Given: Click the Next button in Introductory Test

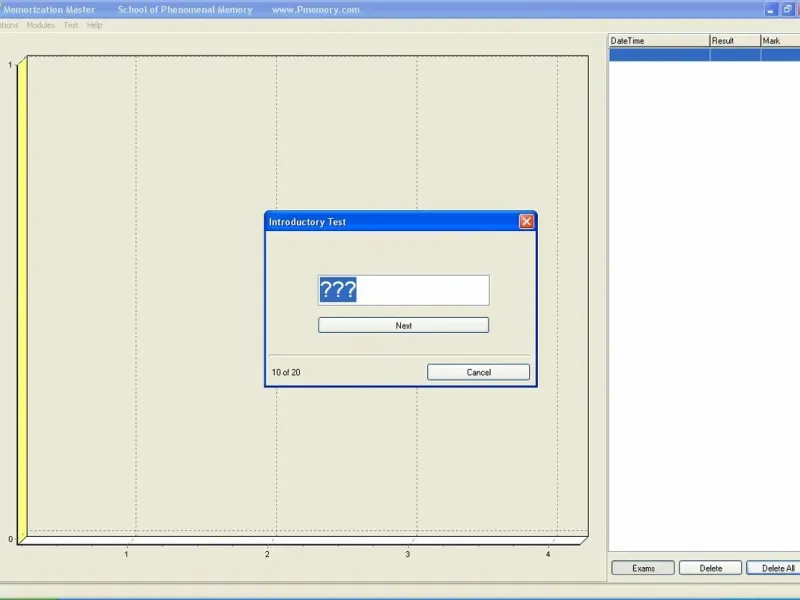Looking at the screenshot, I should [403, 325].
